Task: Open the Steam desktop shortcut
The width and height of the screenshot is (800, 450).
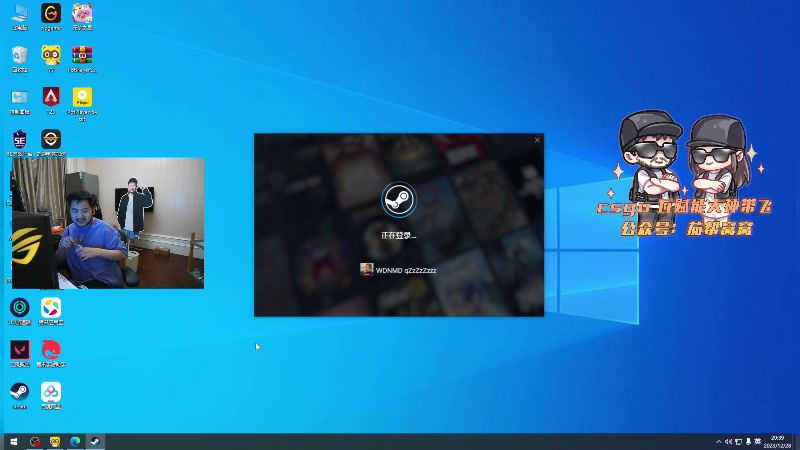Action: (x=19, y=396)
